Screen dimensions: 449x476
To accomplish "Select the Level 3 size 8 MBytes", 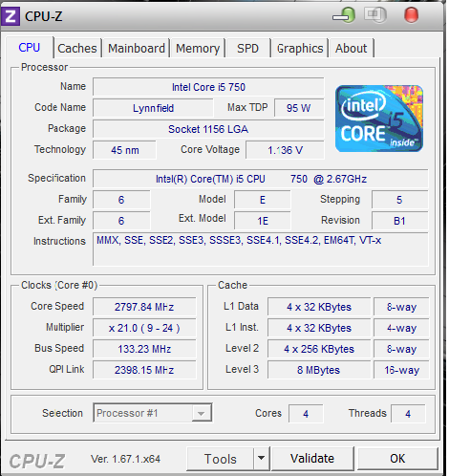I will pos(319,370).
